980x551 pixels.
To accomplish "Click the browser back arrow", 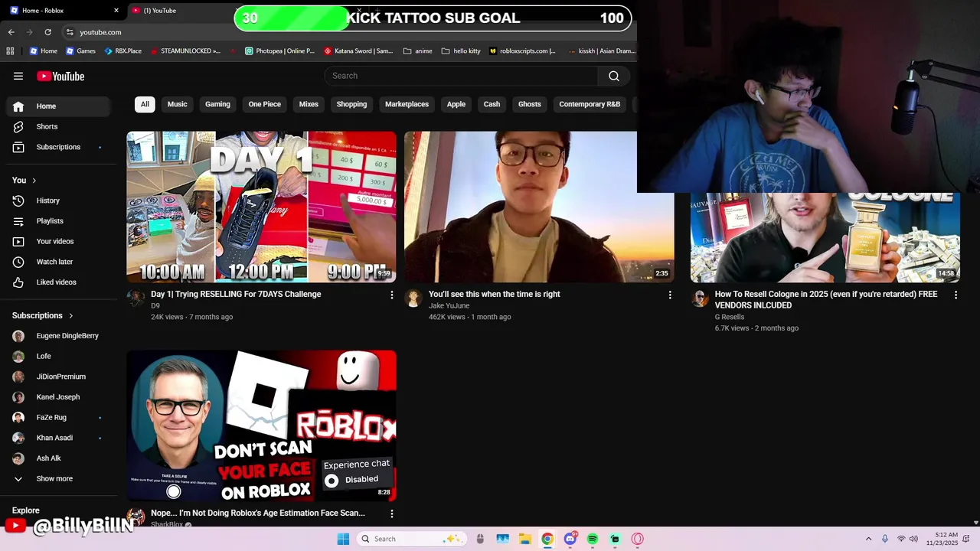I will pos(11,32).
